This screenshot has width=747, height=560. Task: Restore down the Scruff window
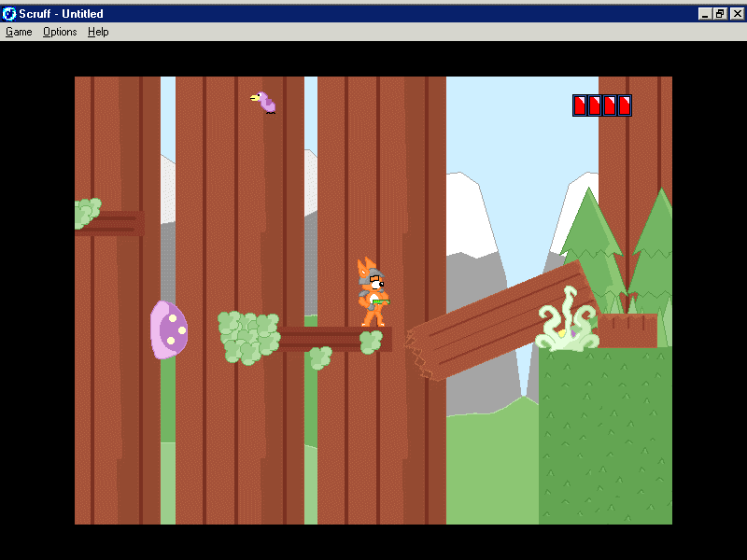pos(720,13)
